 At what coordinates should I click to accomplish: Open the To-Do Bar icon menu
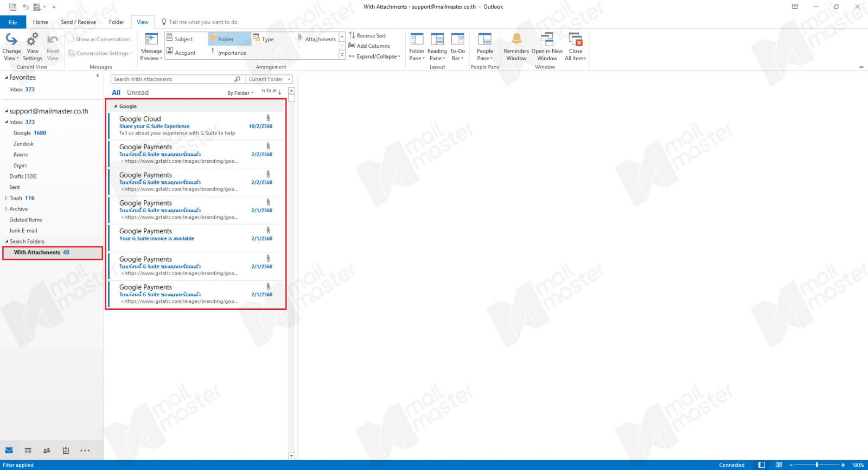pos(457,40)
